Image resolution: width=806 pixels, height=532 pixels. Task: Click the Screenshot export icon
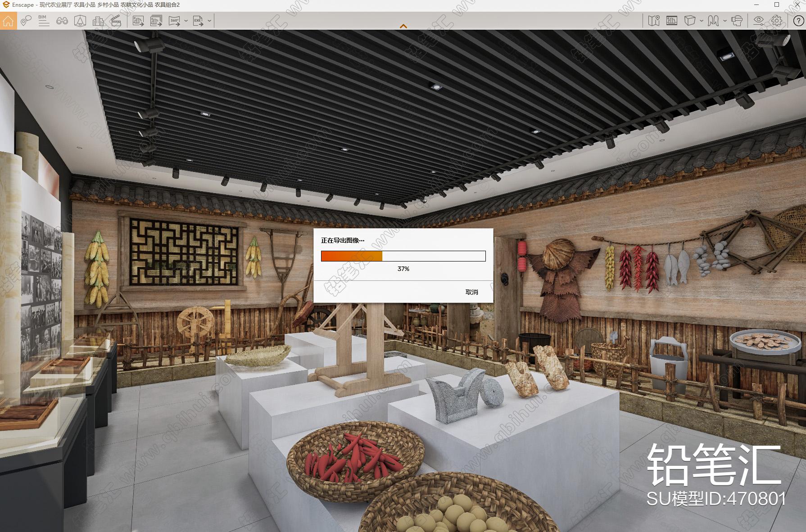(x=138, y=21)
